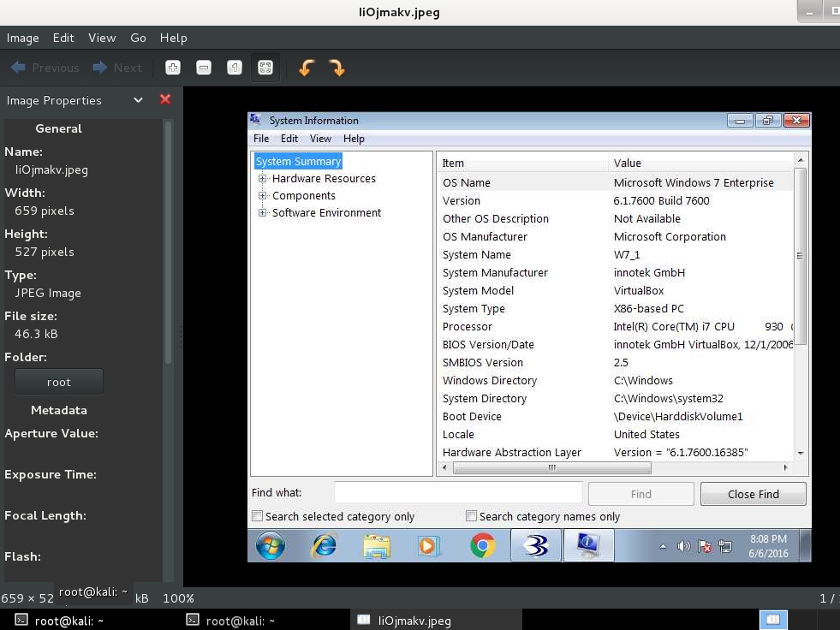
Task: Select System Summary tree node
Action: pyautogui.click(x=298, y=161)
